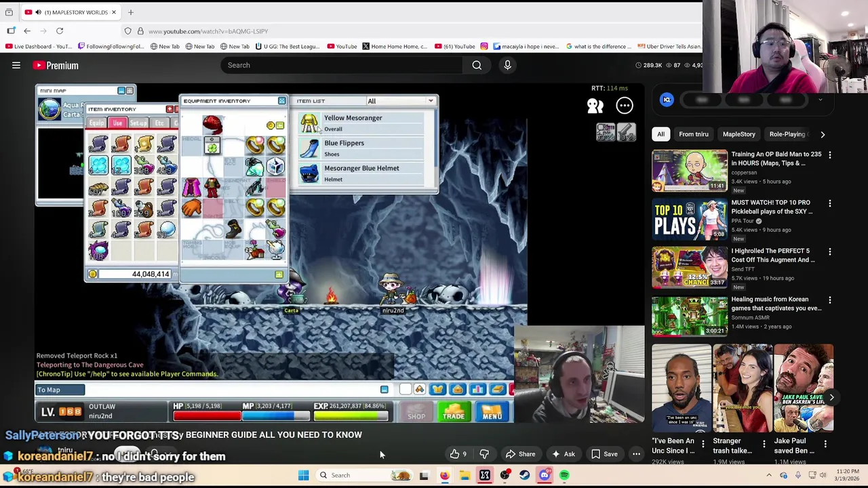
Task: Select the MapleStory filter chip
Action: tap(738, 134)
